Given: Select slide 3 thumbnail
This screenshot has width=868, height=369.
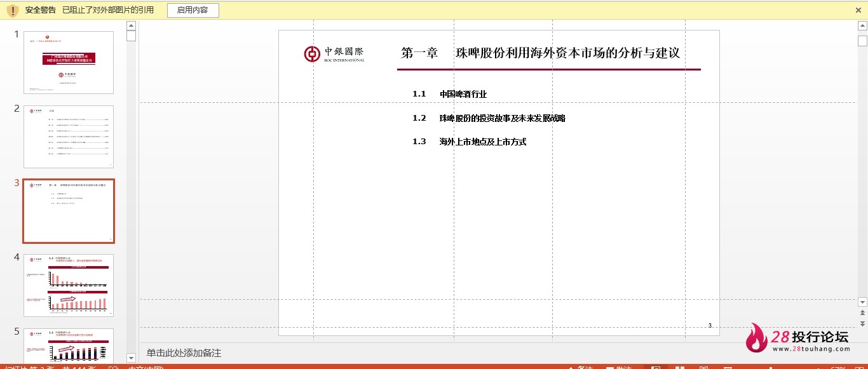Looking at the screenshot, I should pyautogui.click(x=69, y=211).
